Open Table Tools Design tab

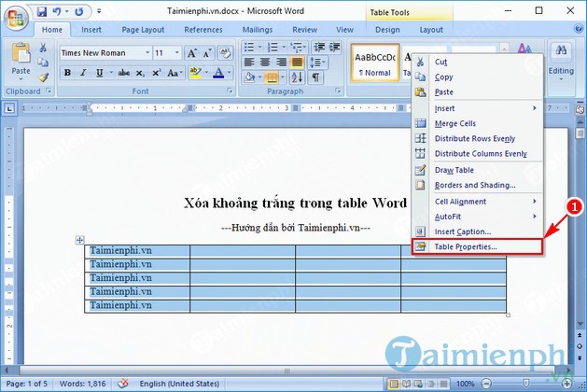pos(387,30)
